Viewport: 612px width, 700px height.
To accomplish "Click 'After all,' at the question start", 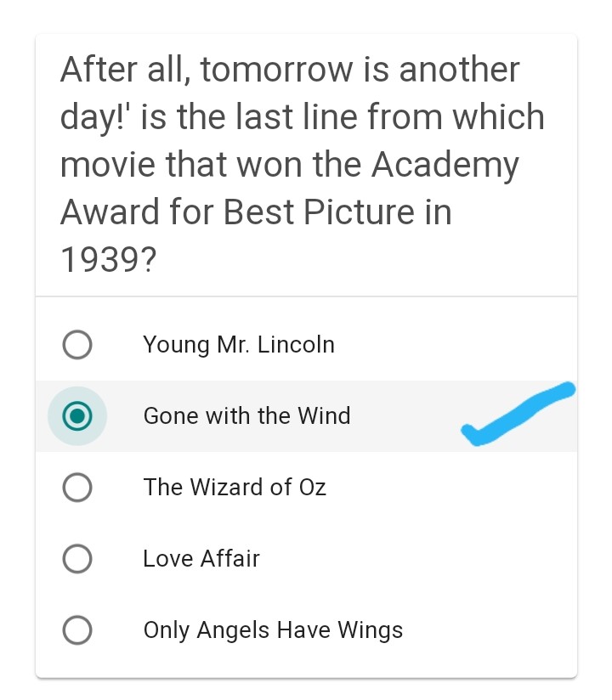I will [126, 70].
